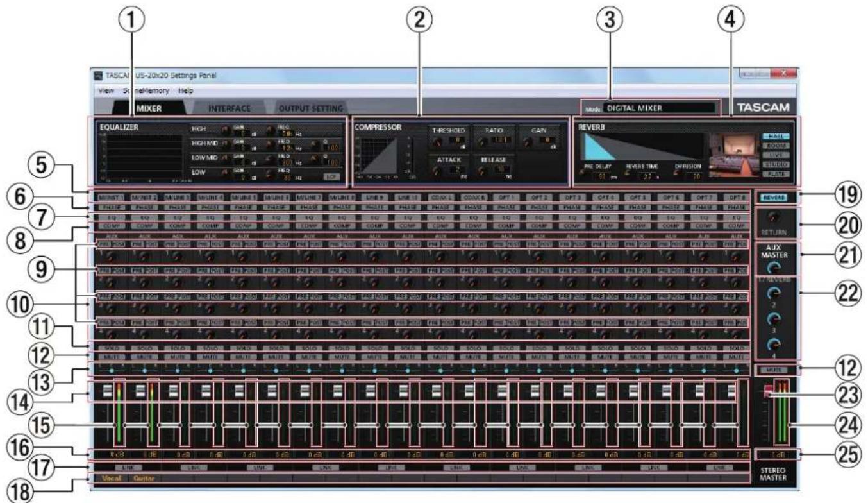Toggle PHASE on the MIC/INST 1 channel
Image resolution: width=868 pixels, height=503 pixels.
(112, 207)
